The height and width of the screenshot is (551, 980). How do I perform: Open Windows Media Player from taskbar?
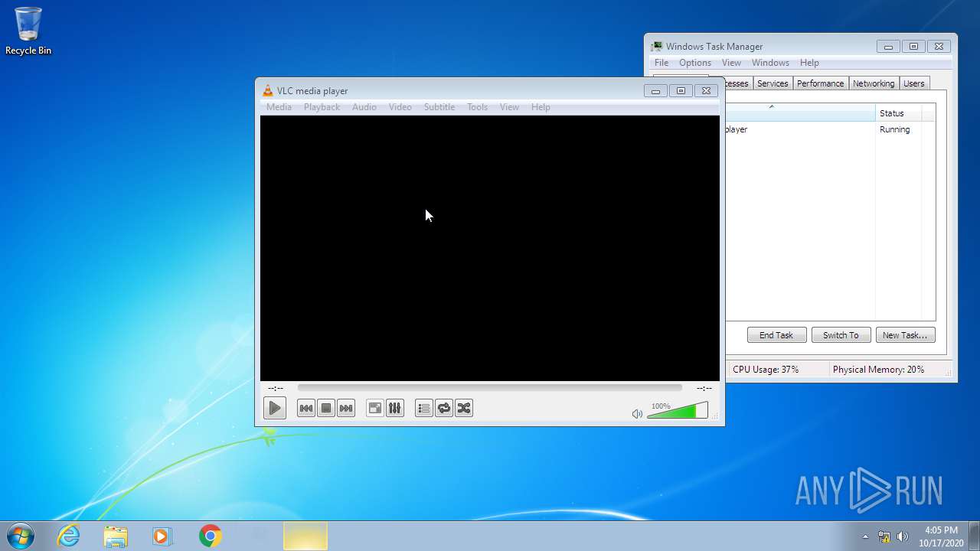point(162,536)
